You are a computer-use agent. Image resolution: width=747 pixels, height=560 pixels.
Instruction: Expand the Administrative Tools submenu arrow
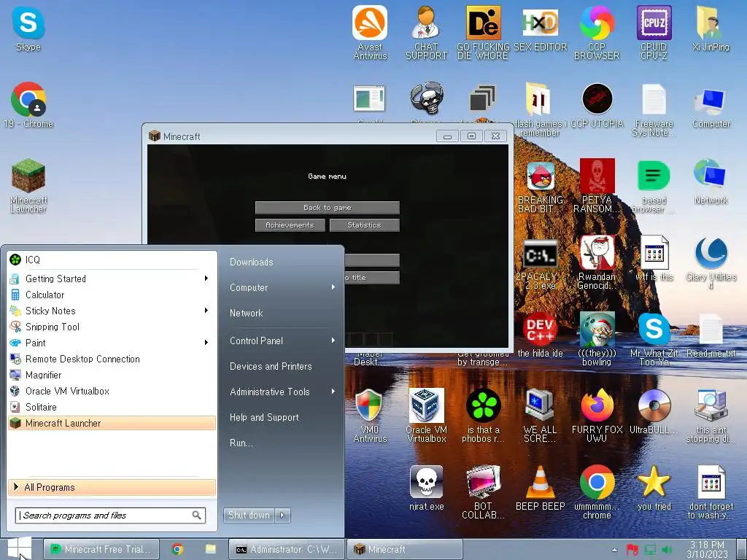click(x=333, y=392)
